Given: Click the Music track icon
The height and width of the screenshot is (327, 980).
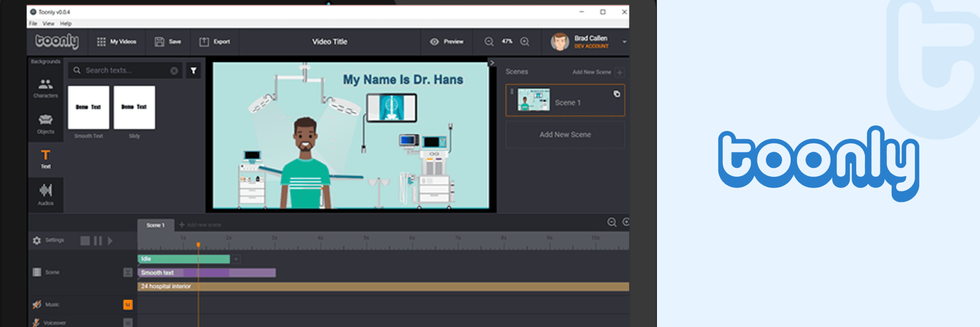Looking at the screenshot, I should [x=37, y=305].
